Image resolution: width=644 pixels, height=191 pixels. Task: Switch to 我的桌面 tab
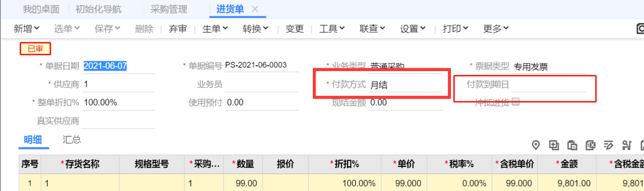coord(41,9)
